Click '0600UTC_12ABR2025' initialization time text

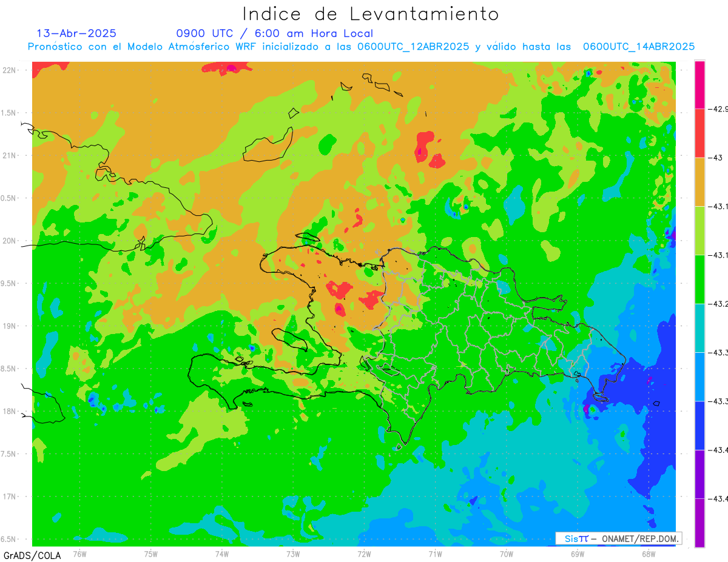(413, 47)
